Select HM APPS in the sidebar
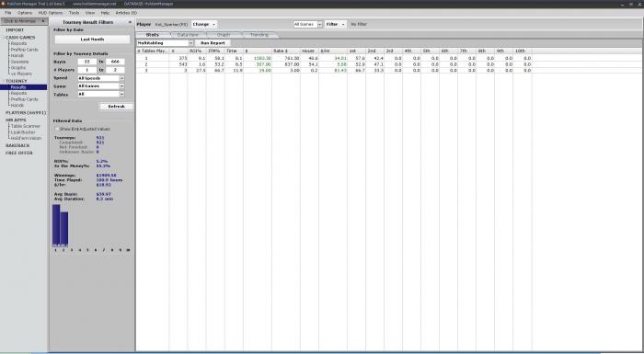Image resolution: width=644 pixels, height=354 pixels. pos(16,120)
